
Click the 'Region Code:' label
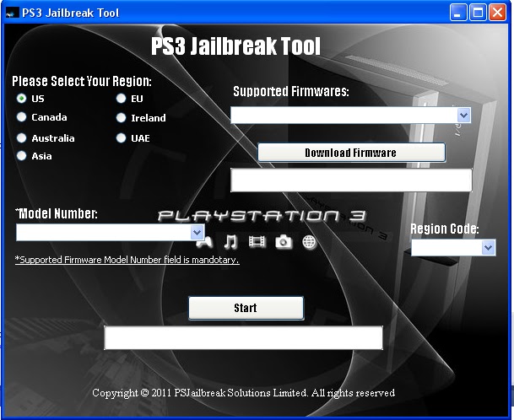pos(445,229)
